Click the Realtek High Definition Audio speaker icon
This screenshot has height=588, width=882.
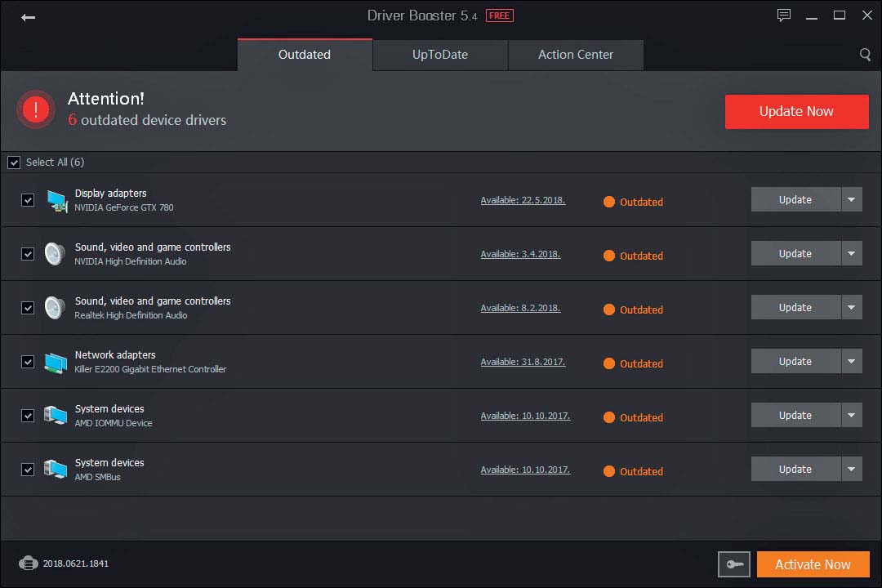[x=55, y=309]
